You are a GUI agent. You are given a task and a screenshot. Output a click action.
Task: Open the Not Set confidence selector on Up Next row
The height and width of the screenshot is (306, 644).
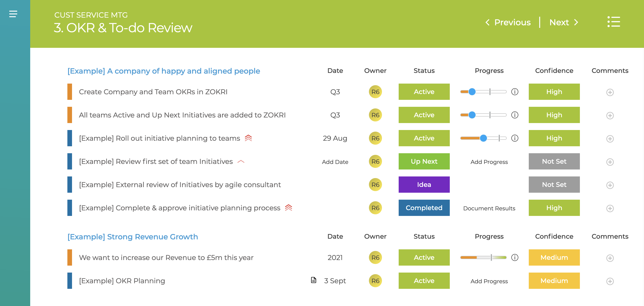[554, 161]
